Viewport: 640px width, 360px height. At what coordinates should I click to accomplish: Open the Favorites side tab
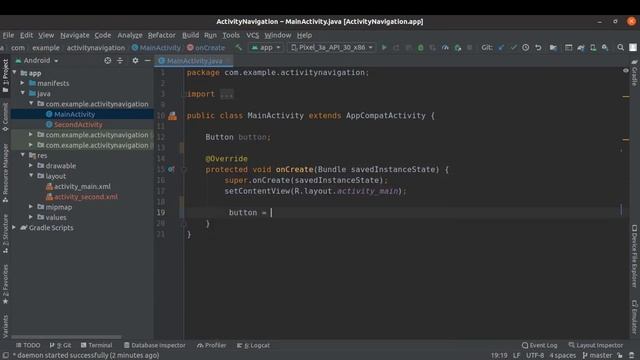pyautogui.click(x=5, y=284)
